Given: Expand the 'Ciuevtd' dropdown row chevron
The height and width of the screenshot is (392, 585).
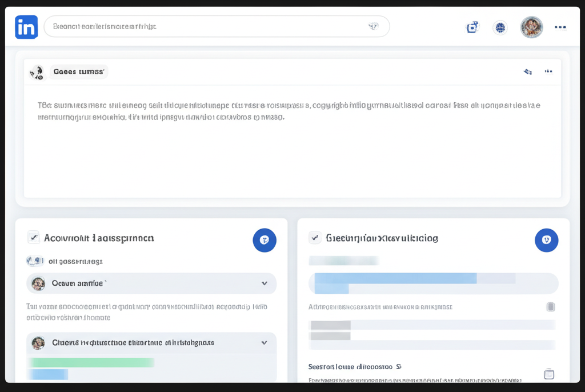Looking at the screenshot, I should (264, 343).
